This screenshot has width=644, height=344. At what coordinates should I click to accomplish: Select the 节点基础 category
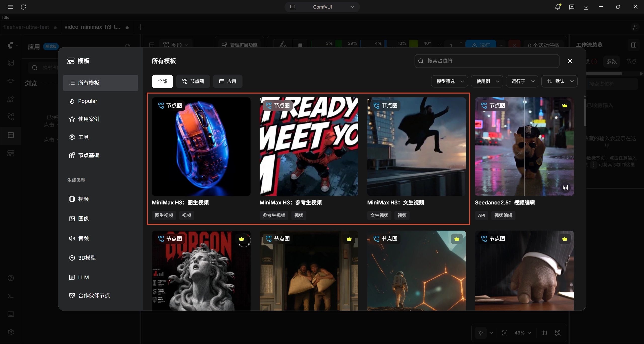[x=101, y=155]
